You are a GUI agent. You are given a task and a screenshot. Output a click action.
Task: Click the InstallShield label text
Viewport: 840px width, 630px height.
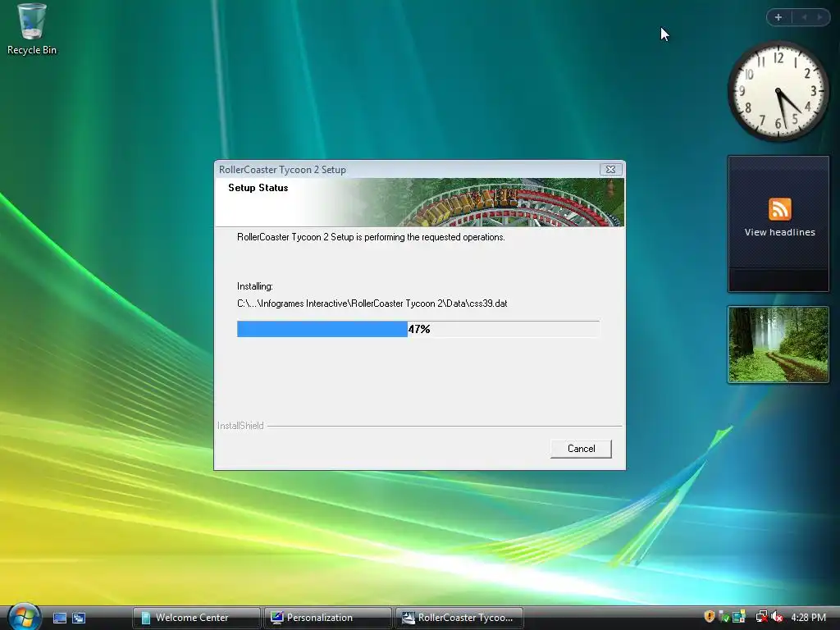[240, 426]
